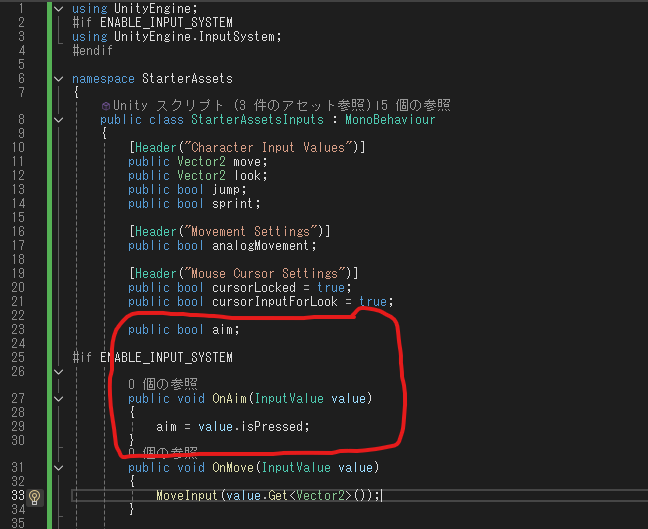The height and width of the screenshot is (529, 648).
Task: Click 'cursorLocked' variable name
Action: point(254,287)
